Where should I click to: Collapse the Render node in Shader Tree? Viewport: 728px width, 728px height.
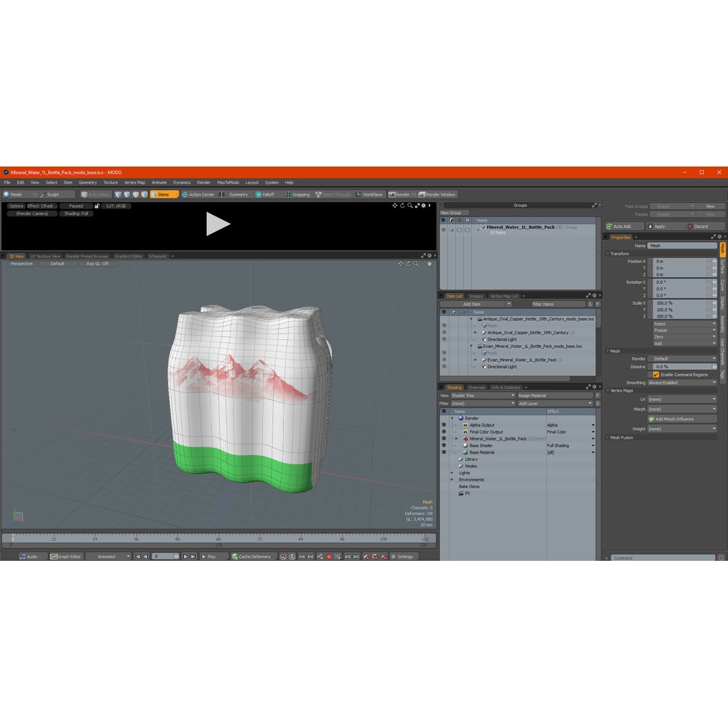[452, 418]
